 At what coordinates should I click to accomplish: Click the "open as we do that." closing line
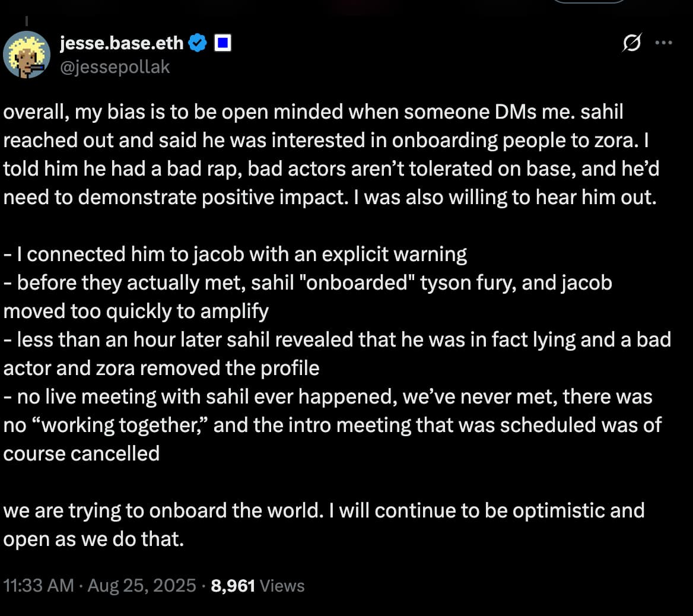[x=94, y=539]
